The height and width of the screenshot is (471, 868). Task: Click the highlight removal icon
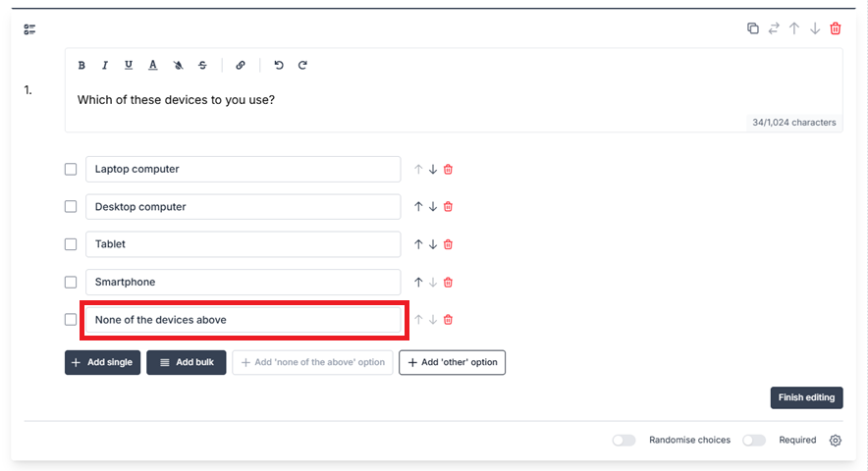click(x=178, y=66)
